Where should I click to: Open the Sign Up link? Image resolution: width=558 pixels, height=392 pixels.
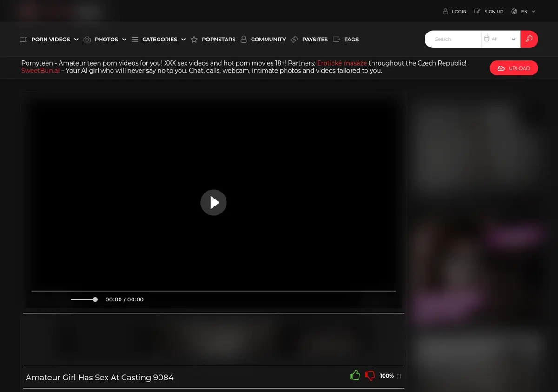point(494,12)
